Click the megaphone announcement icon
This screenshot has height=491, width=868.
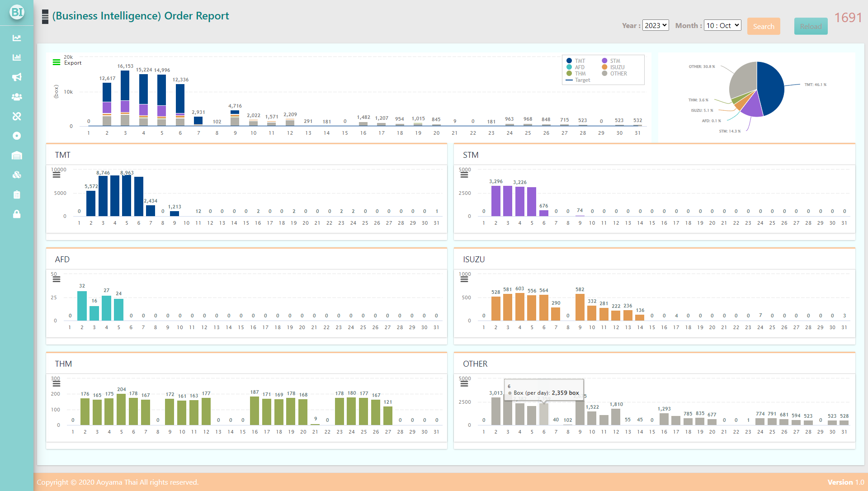coord(17,77)
